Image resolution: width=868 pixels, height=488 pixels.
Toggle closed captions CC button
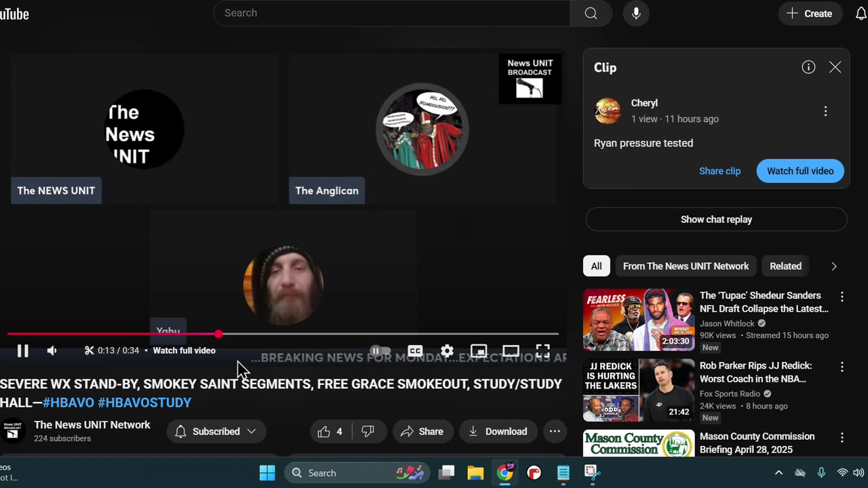point(415,350)
